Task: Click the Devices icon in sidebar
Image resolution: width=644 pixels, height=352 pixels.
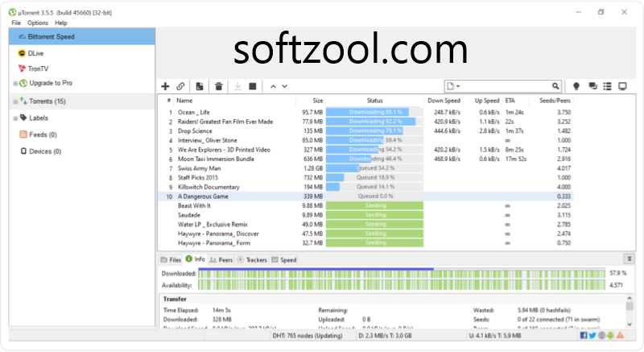Action: (x=23, y=151)
